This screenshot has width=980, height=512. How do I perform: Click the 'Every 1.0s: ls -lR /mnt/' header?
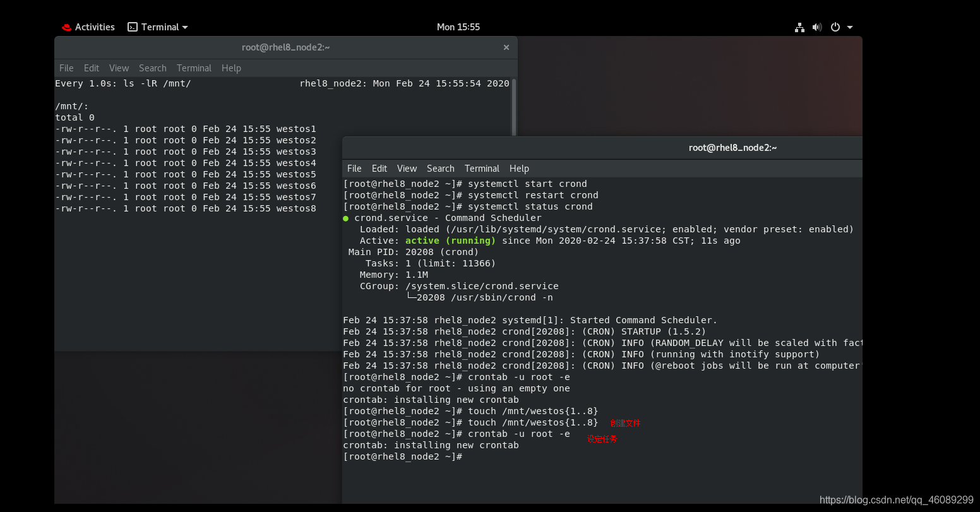(123, 83)
